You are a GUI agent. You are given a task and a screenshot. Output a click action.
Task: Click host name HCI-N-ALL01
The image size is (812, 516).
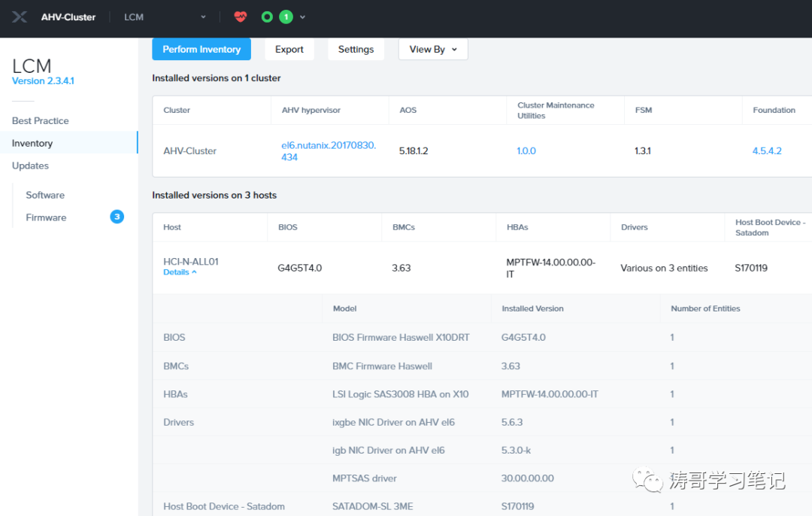pos(190,262)
